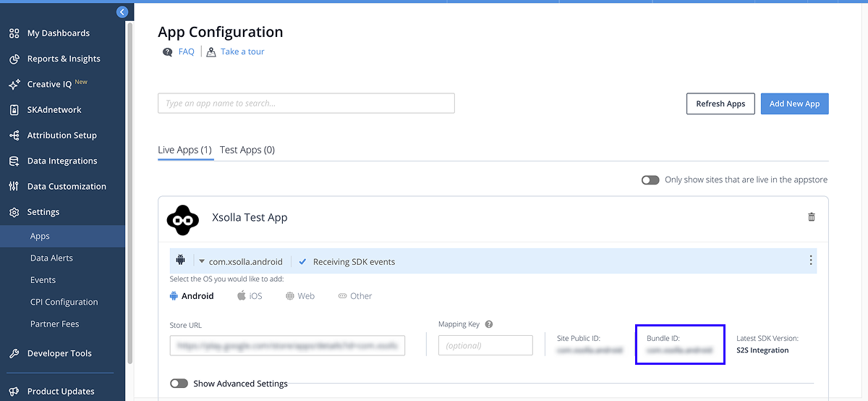Expand the com.xsolla.android dropdown arrow
The image size is (868, 401).
pos(202,261)
